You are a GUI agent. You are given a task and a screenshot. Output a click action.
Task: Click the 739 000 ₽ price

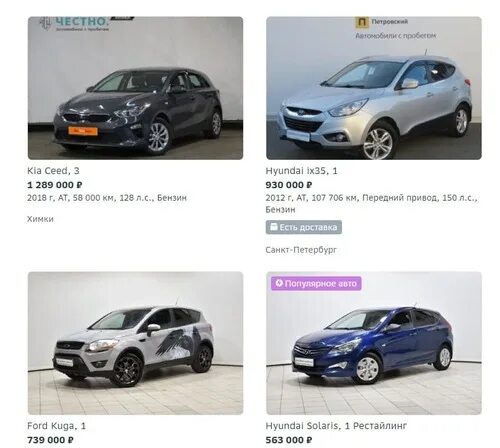pos(50,440)
